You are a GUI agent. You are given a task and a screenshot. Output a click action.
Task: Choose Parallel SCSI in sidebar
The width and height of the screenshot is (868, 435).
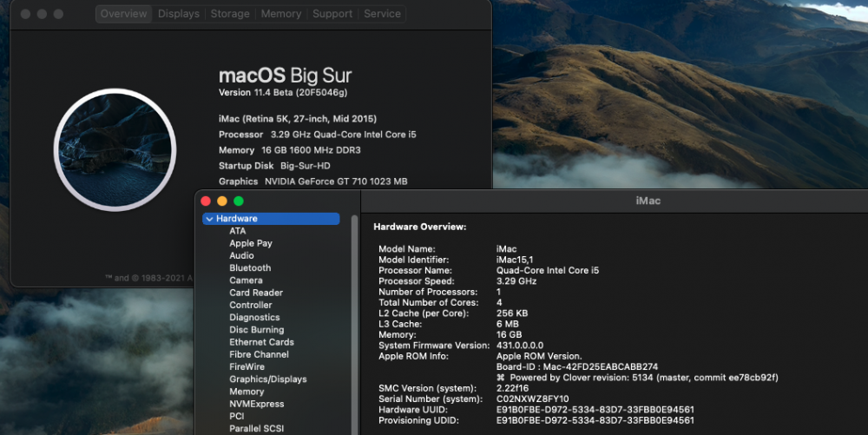tap(257, 428)
